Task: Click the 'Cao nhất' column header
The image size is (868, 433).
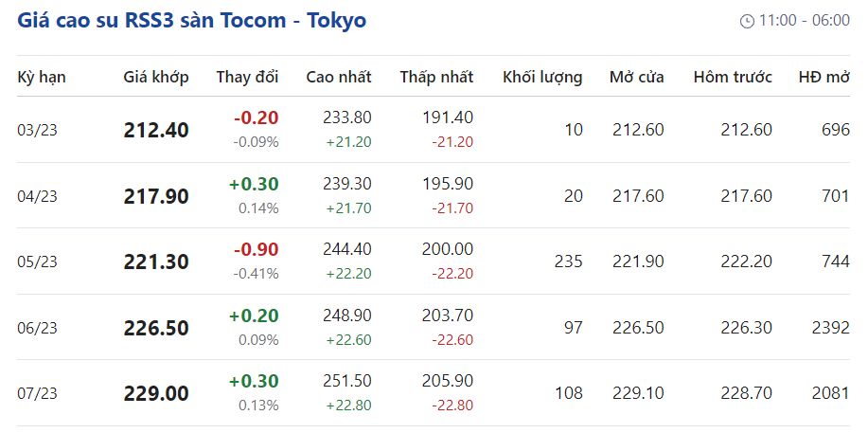Action: click(x=339, y=77)
